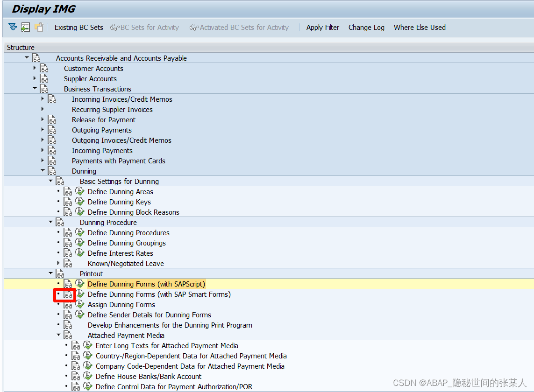
Task: Run the Define Interest Rates activity icon
Action: tap(80, 253)
